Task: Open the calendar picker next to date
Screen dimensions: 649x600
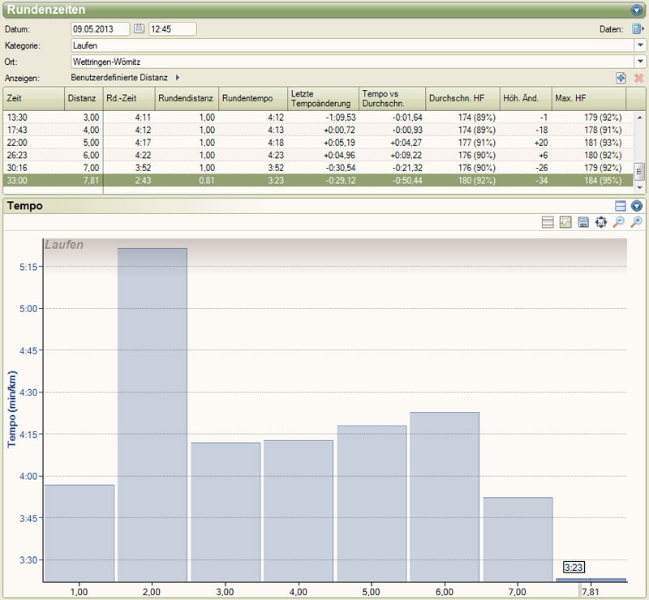Action: (139, 29)
